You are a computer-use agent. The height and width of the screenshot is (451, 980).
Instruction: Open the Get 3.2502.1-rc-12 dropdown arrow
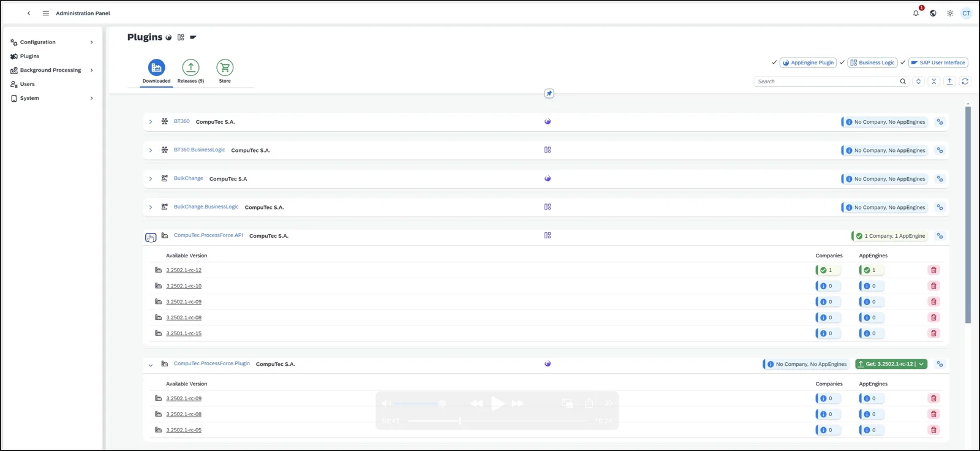(x=921, y=364)
